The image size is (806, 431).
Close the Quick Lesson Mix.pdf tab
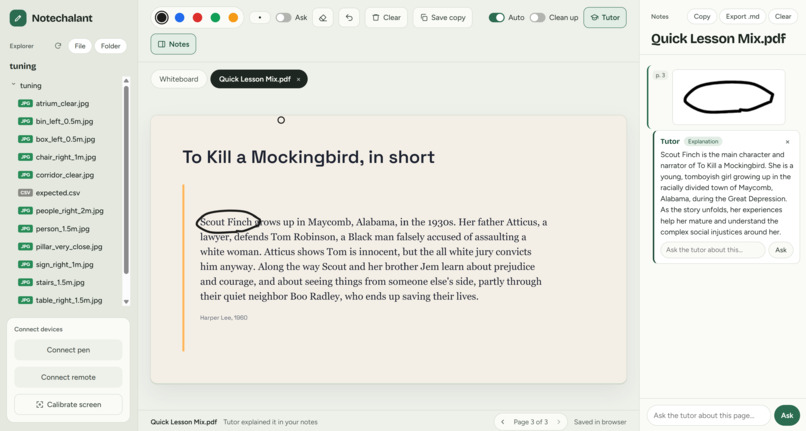tap(298, 79)
